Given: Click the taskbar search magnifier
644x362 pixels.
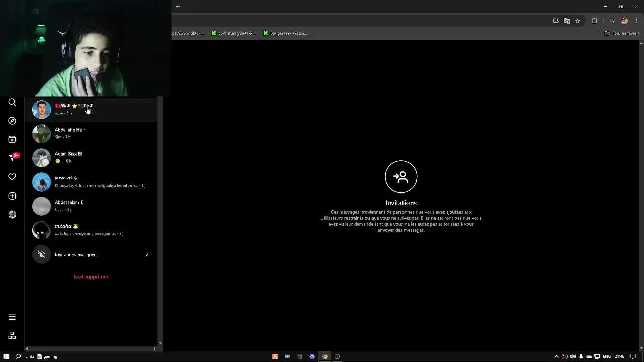Looking at the screenshot, I should pyautogui.click(x=18, y=356).
